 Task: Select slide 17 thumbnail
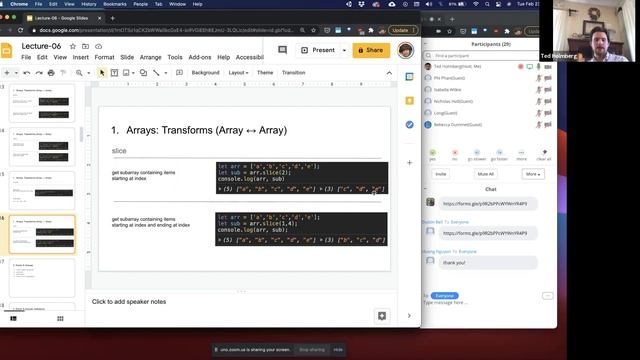[42, 278]
